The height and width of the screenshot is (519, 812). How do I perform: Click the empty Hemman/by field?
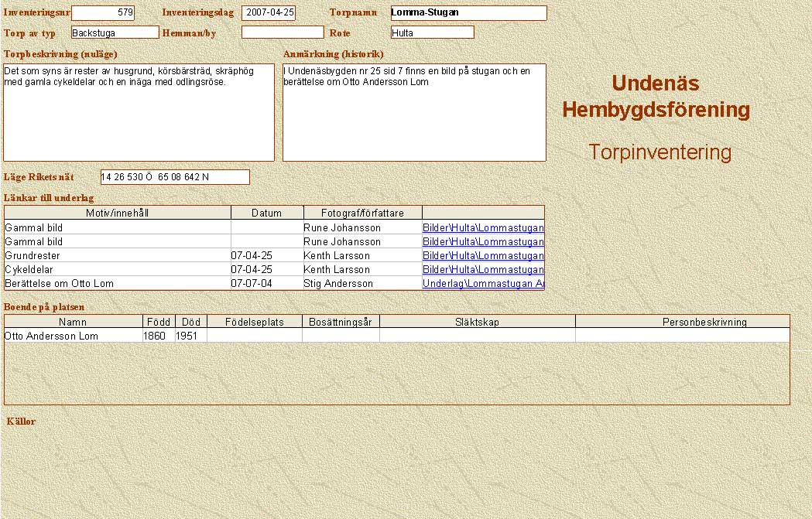click(x=282, y=32)
